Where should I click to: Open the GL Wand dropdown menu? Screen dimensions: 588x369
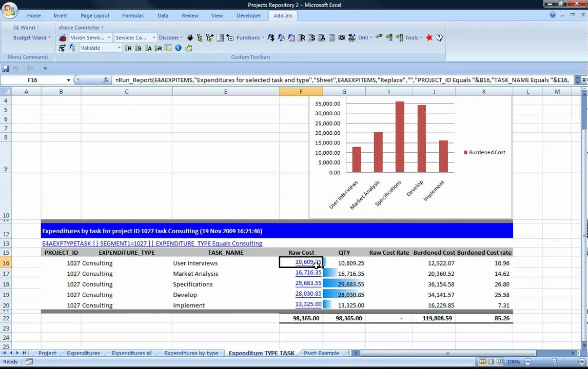point(26,27)
